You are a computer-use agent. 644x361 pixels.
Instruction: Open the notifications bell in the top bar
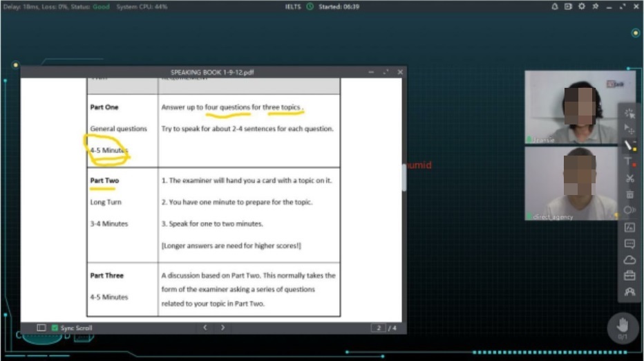554,7
